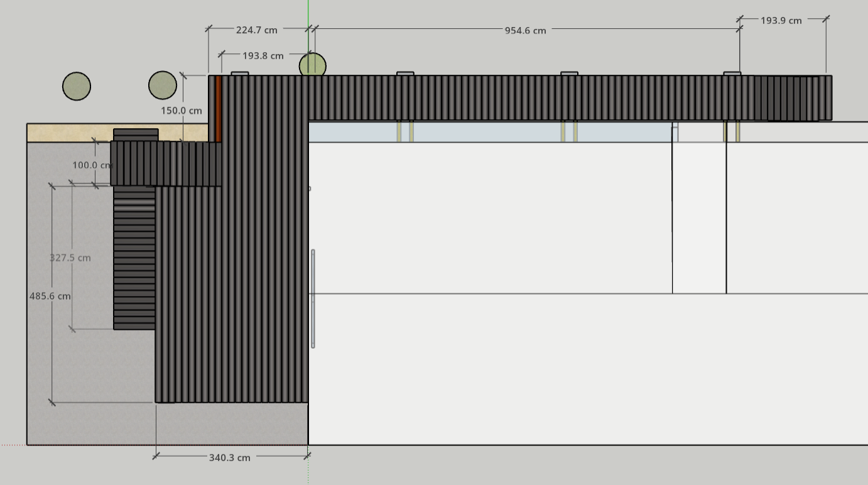Click the 150.0 cm dimension text
Image resolution: width=868 pixels, height=485 pixels.
coord(182,111)
